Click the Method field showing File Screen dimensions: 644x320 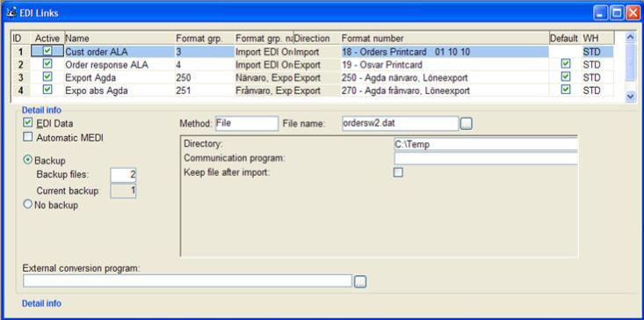click(x=246, y=123)
